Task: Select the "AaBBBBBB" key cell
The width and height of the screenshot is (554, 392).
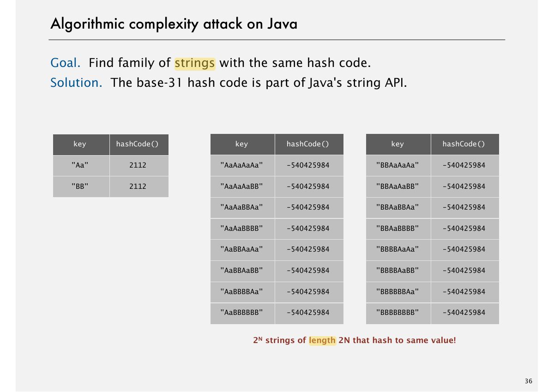Action: click(x=242, y=313)
